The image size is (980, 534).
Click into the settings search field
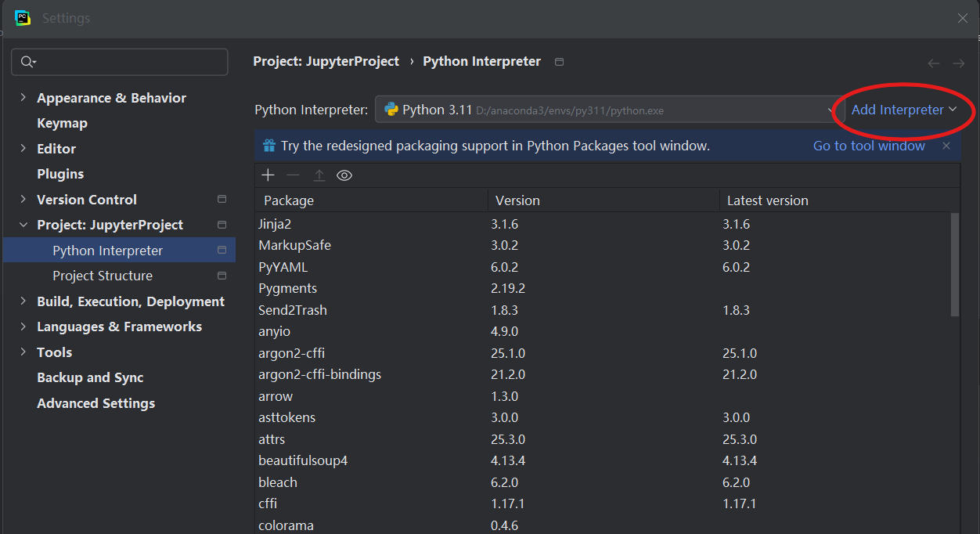point(120,62)
